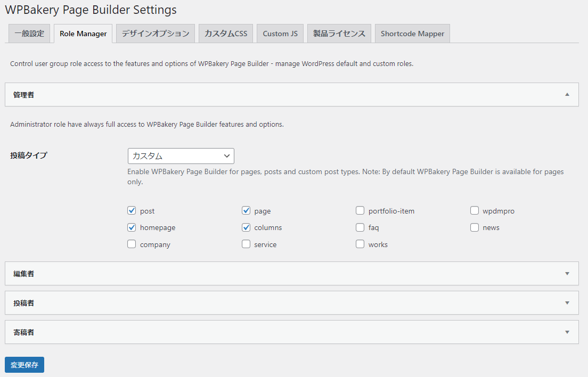Save changes with the 変更保存 button
This screenshot has height=377, width=588.
24,365
